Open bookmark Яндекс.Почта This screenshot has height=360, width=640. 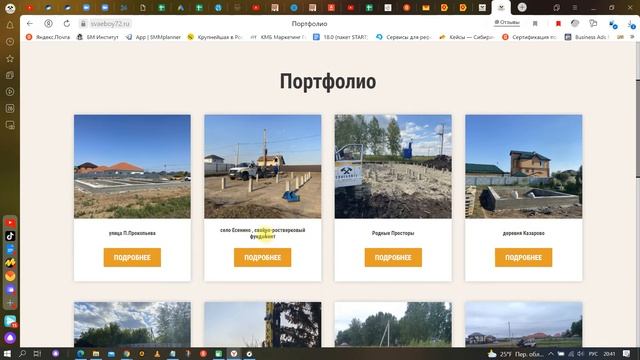tap(48, 37)
